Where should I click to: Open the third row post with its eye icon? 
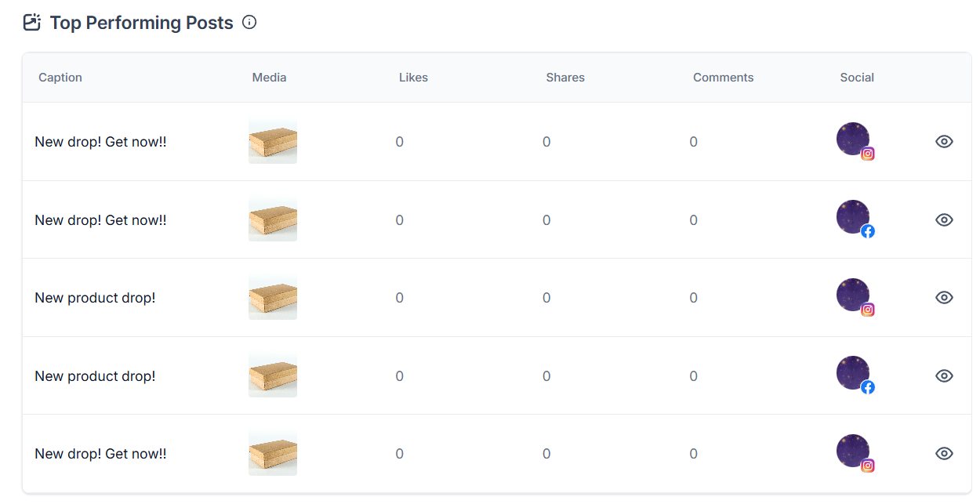(x=944, y=297)
